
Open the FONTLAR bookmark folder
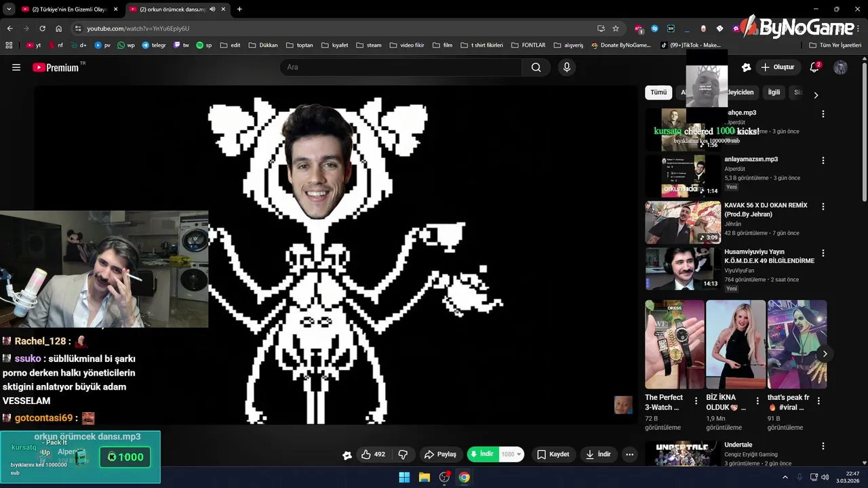point(528,45)
